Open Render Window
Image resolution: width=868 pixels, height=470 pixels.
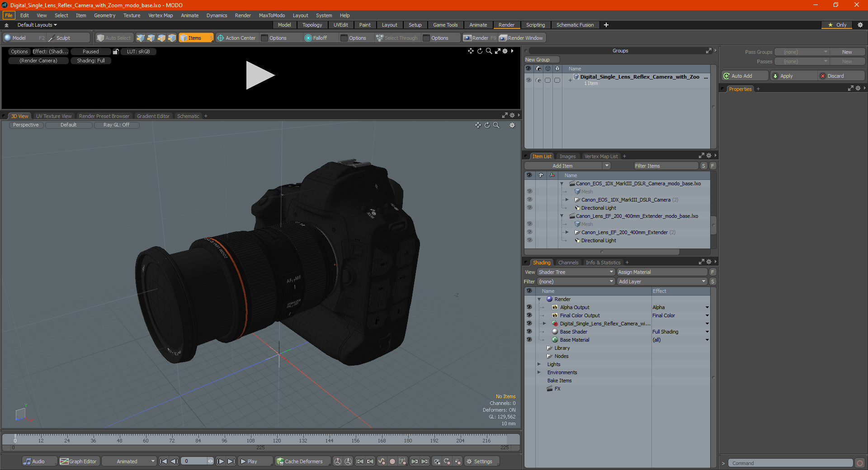[x=521, y=38]
